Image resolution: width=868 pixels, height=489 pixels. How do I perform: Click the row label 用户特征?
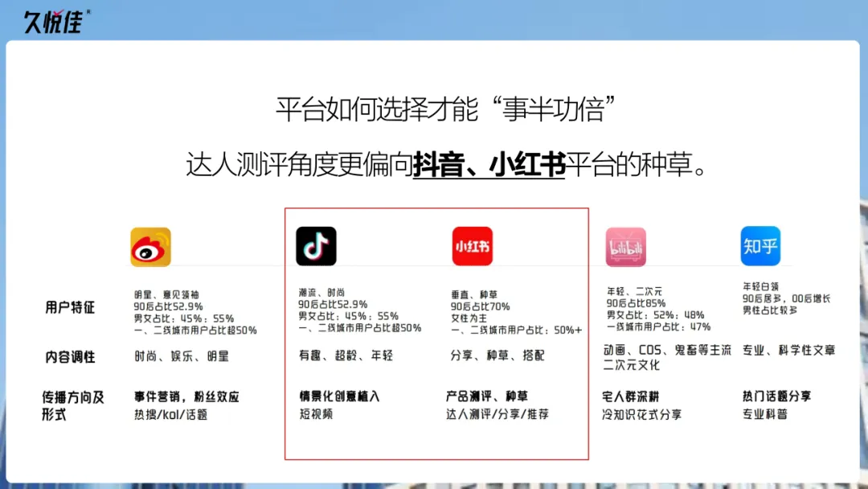70,307
